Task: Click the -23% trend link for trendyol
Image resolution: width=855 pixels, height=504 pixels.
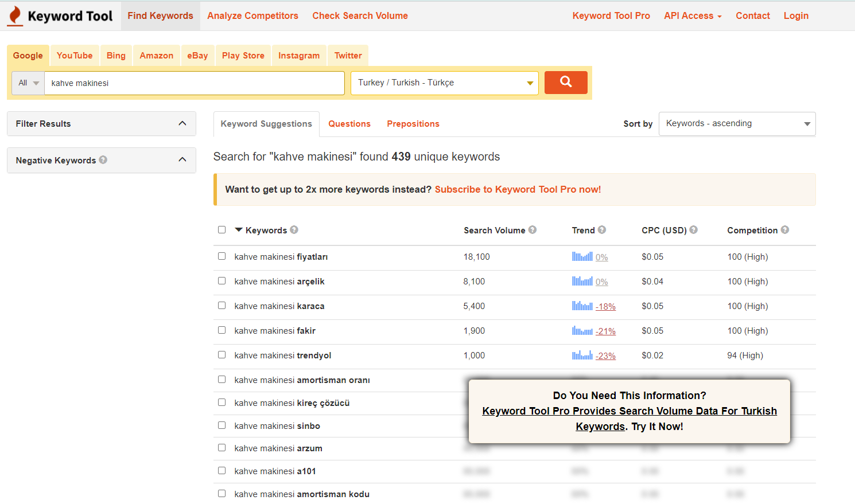Action: coord(605,356)
